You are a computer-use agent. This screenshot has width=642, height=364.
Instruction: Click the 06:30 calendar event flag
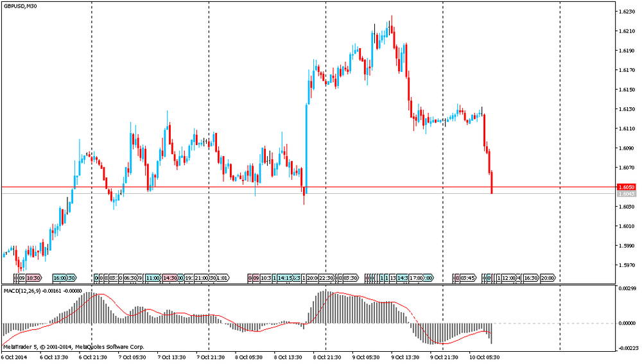130,278
